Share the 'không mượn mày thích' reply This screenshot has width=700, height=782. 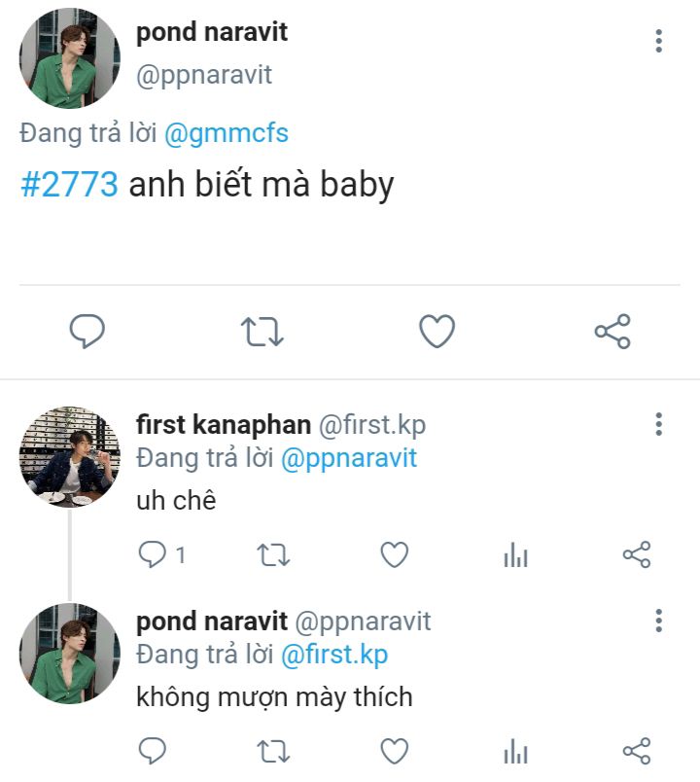pyautogui.click(x=636, y=751)
